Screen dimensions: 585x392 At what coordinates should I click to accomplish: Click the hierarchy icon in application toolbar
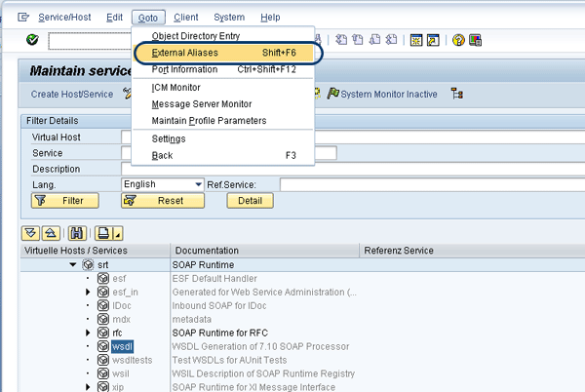click(x=456, y=94)
